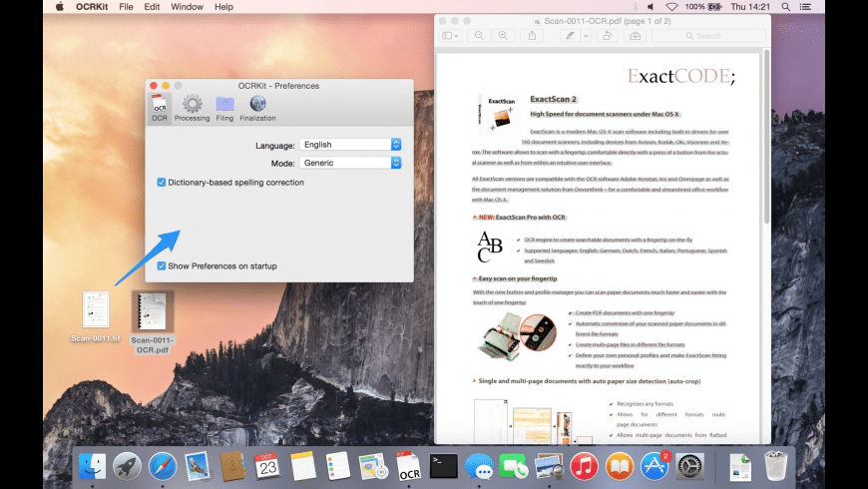Open the sidebar view dropdown in Preview

pos(450,36)
